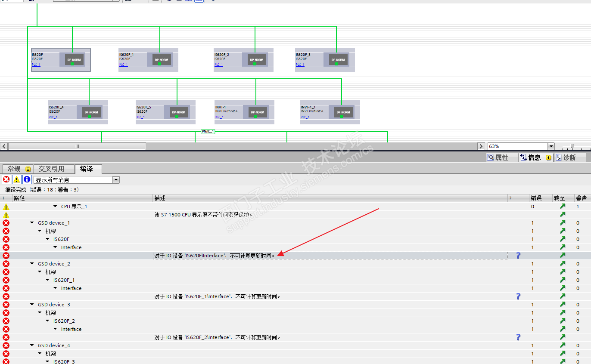Toggle the information messages filter button
The image size is (591, 364).
[27, 180]
